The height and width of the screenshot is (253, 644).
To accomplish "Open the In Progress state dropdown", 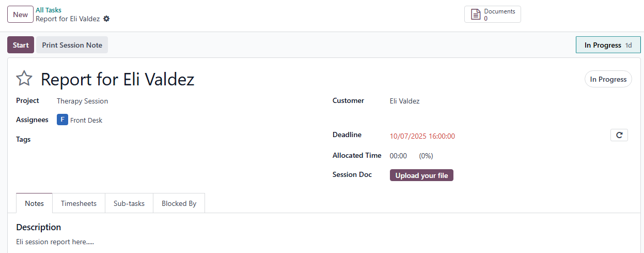I will coord(608,79).
